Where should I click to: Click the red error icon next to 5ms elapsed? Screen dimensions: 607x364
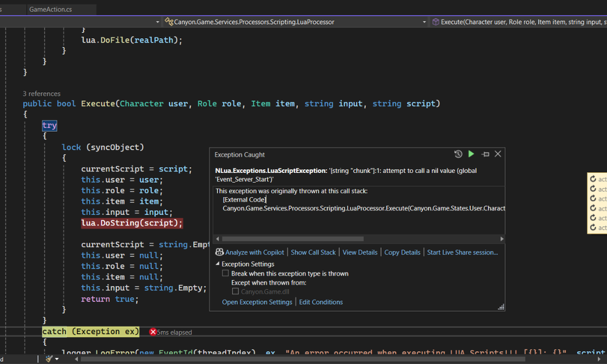(x=153, y=332)
